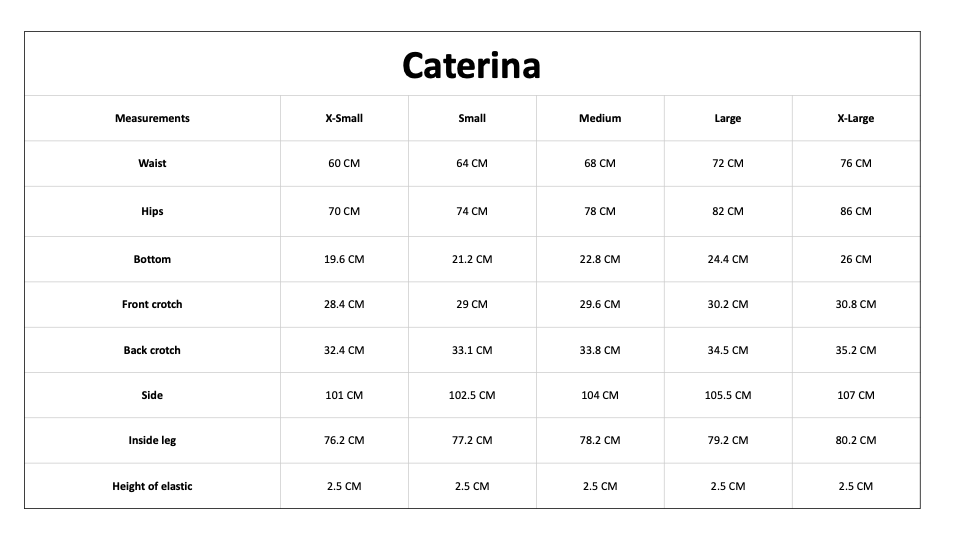Image resolution: width=960 pixels, height=540 pixels.
Task: Click the X-Small size header
Action: (x=344, y=118)
